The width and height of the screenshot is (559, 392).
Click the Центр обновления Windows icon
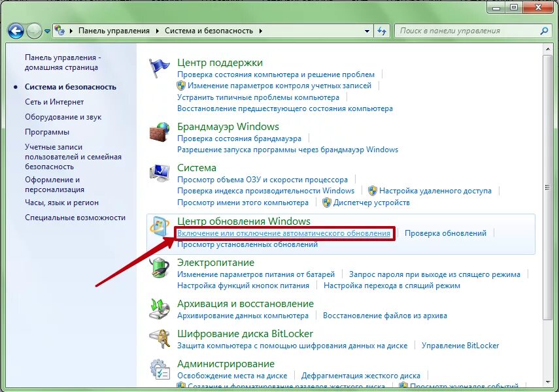tap(159, 226)
